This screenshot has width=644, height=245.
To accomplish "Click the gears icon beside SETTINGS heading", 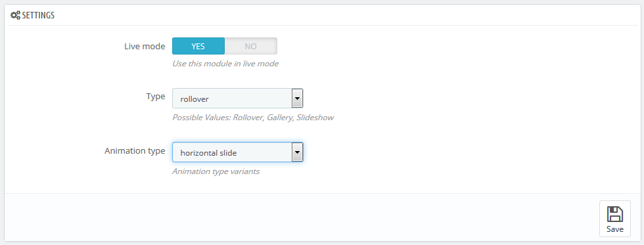I will 15,15.
